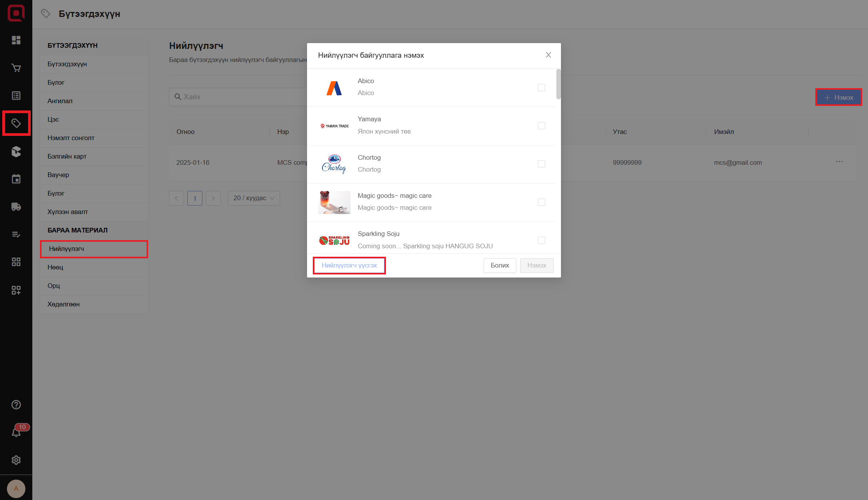Open the three-dot row actions menu
The image size is (868, 500).
pos(839,162)
